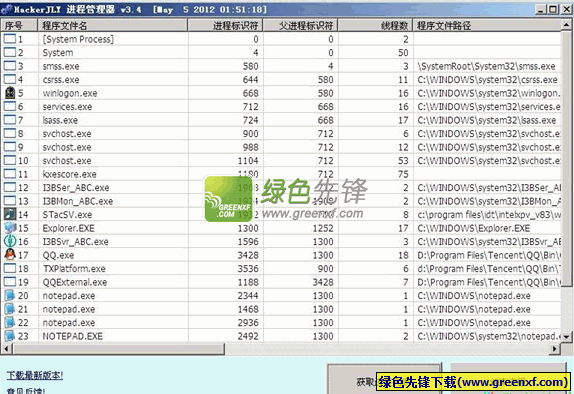Click the I3BSer_ABC.exe row icon
The height and width of the screenshot is (394, 574).
[10, 187]
